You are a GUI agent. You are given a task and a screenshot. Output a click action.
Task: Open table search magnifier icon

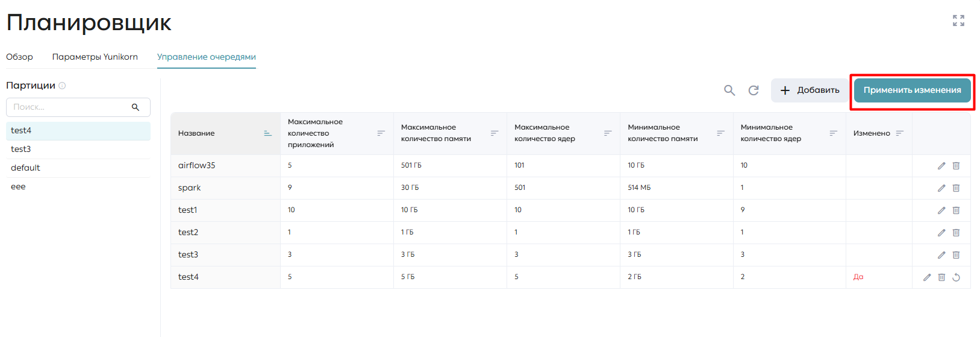(x=729, y=90)
